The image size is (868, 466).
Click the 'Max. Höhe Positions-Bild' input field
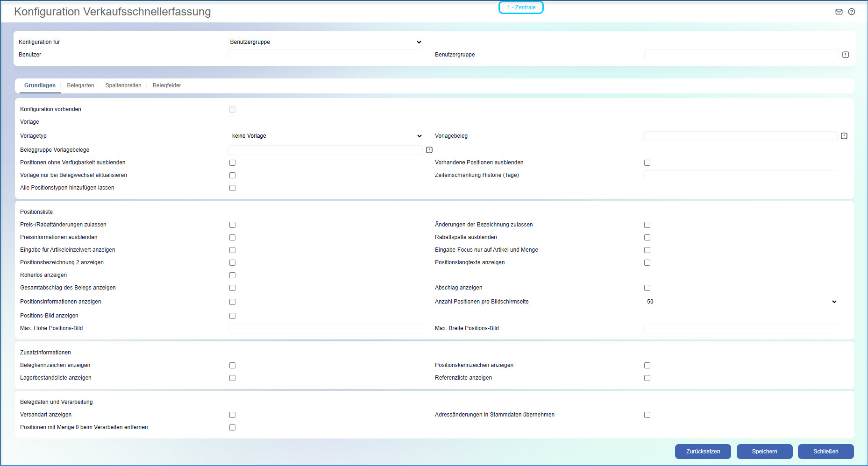tap(326, 328)
